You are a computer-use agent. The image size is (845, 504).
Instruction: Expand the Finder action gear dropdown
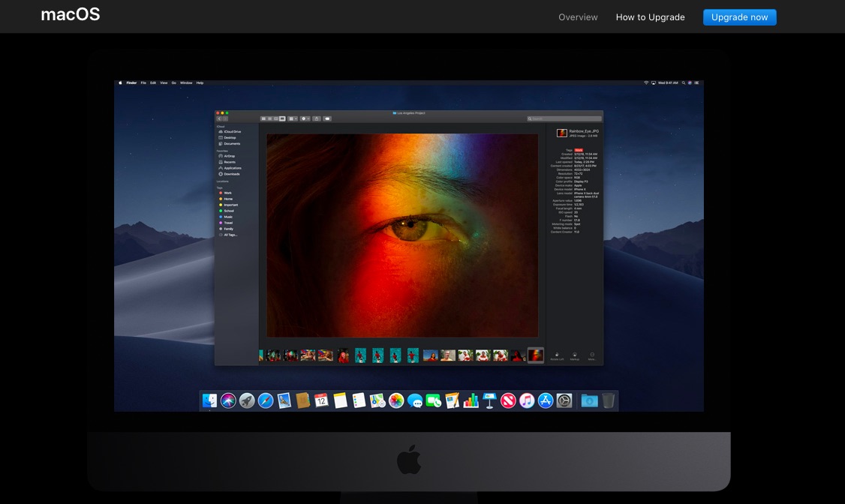(x=305, y=118)
